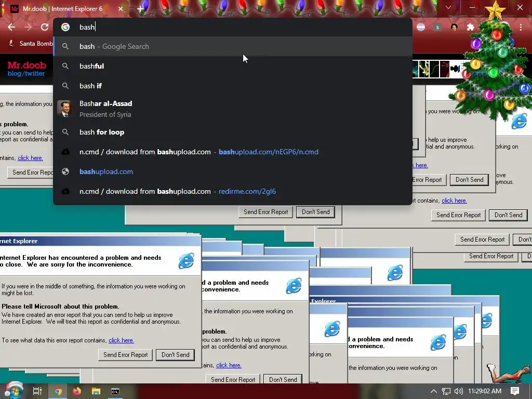532x399 pixels.
Task: Click the striped flag extension icon
Action: [x=421, y=27]
